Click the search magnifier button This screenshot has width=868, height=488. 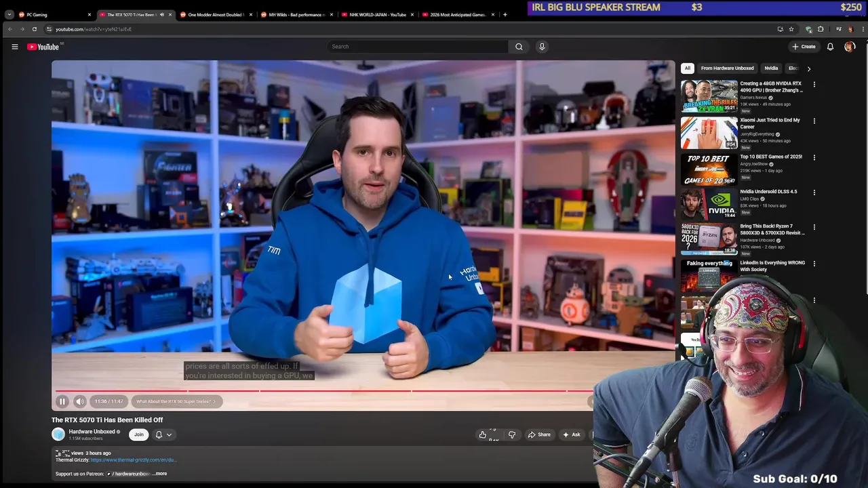[x=519, y=47]
